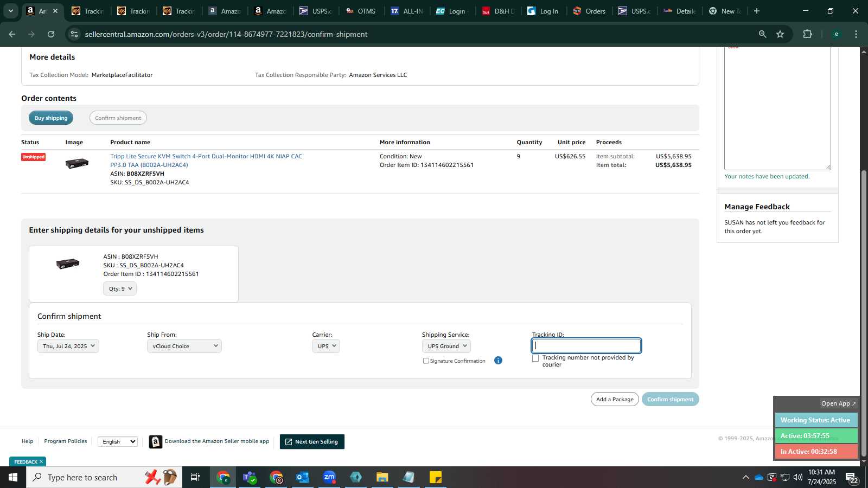
Task: Open volume control in system tray
Action: [798, 477]
